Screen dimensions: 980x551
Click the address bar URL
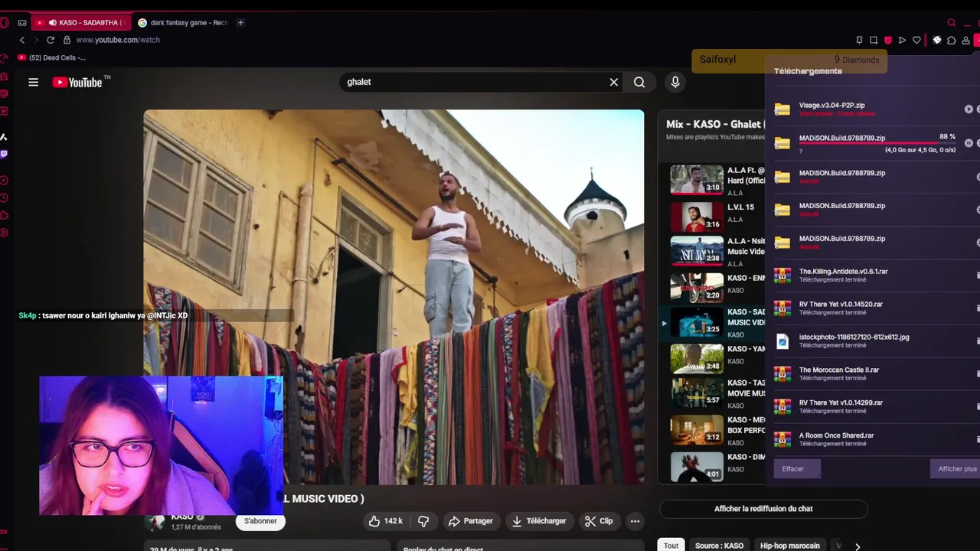(x=118, y=40)
